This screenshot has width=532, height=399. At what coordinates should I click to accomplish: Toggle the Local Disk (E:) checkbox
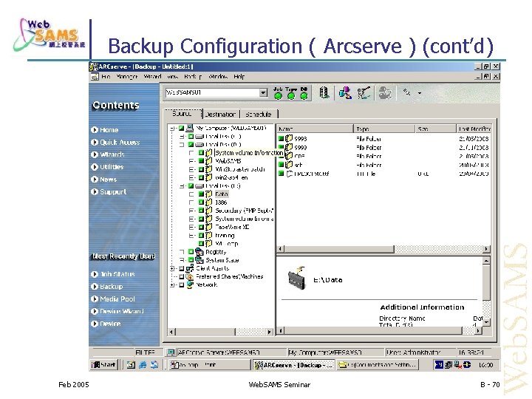(191, 186)
